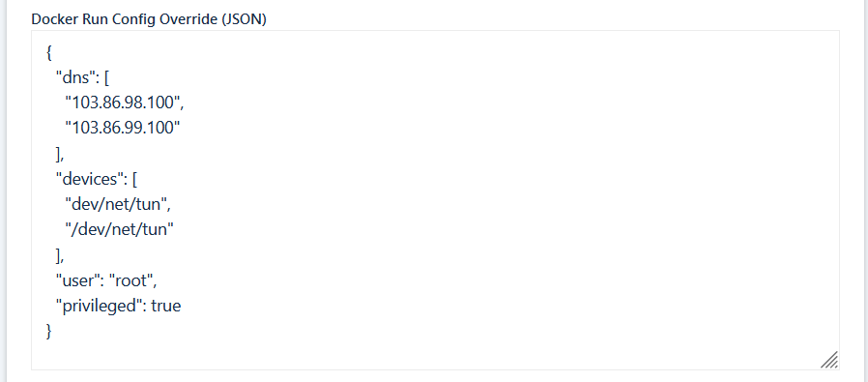868x382 pixels.
Task: Click the opening bracket after "devices":
Action: pyautogui.click(x=135, y=180)
